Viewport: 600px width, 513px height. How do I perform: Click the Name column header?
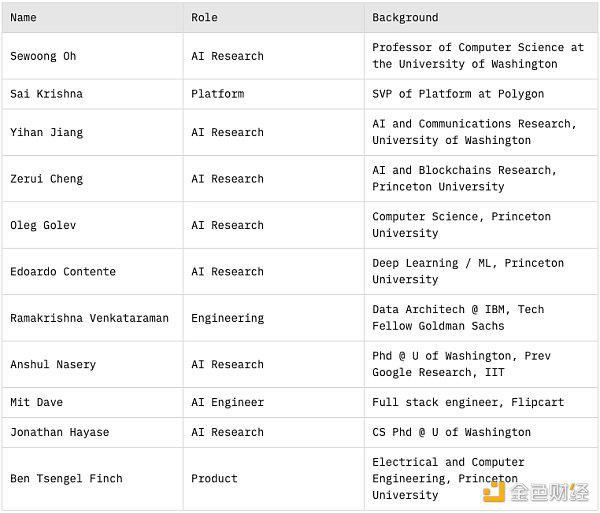[23, 18]
